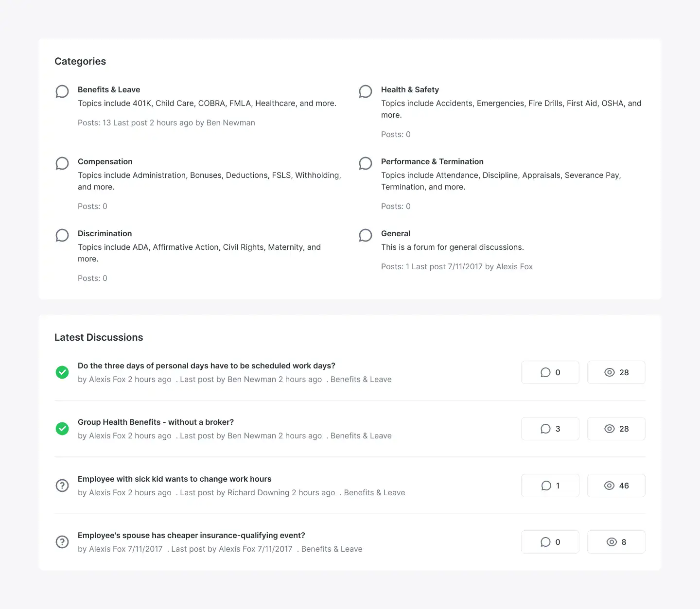The image size is (700, 609).
Task: Click green checkmark beside Group Health Benefits
Action: point(62,429)
